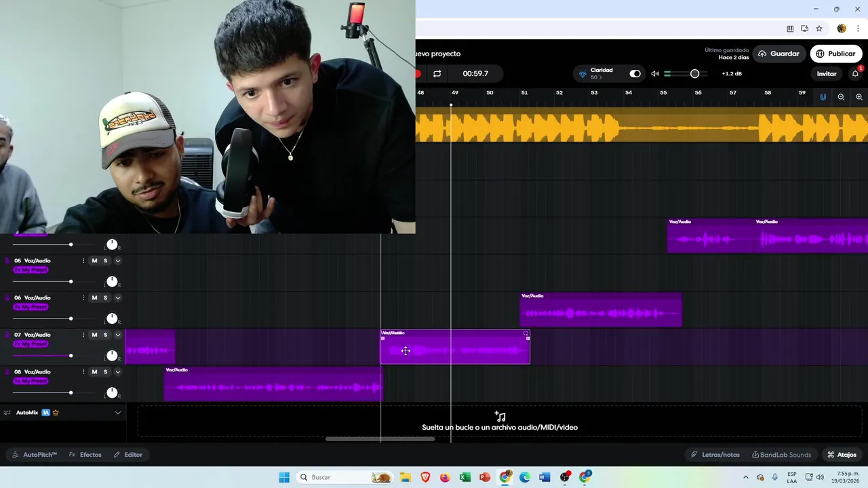Show hidden system tray icons
Image resolution: width=868 pixels, height=488 pixels.
coord(746,477)
